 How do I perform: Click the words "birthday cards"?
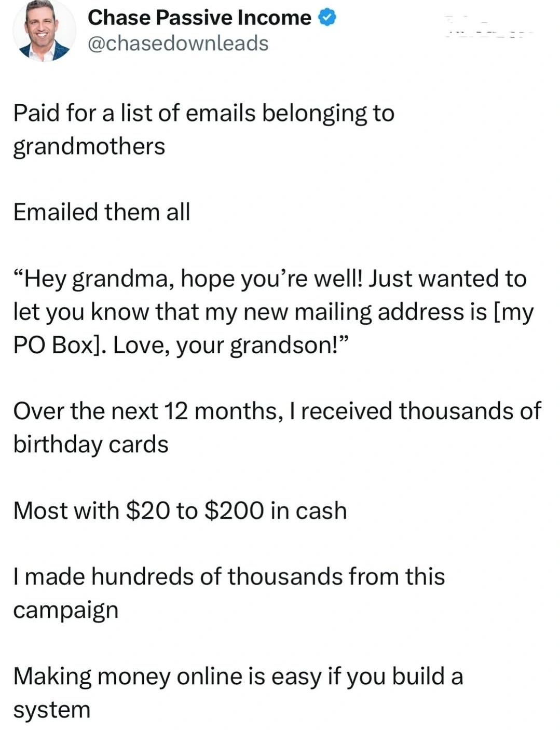coord(91,445)
